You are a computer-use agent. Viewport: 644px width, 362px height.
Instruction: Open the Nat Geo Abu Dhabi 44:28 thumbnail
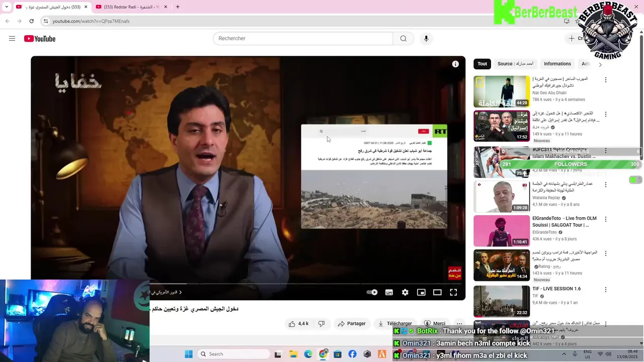[x=502, y=92]
